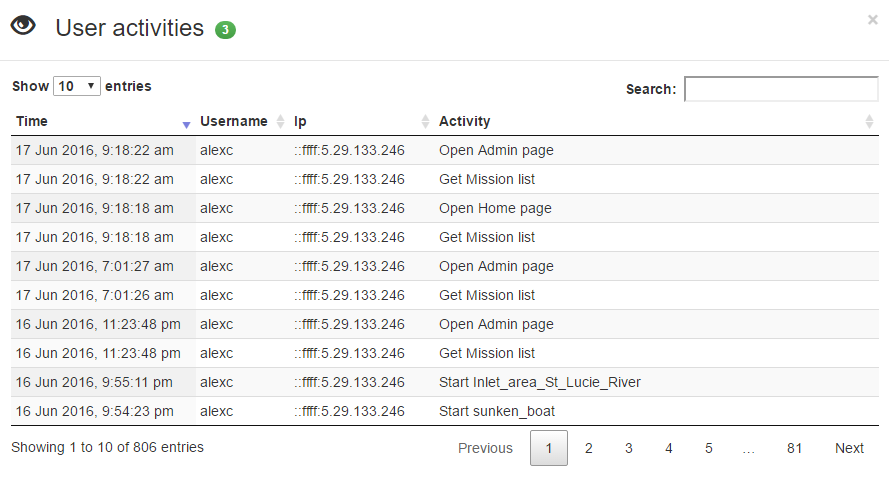Go to page 2
The height and width of the screenshot is (478, 889).
click(x=589, y=448)
